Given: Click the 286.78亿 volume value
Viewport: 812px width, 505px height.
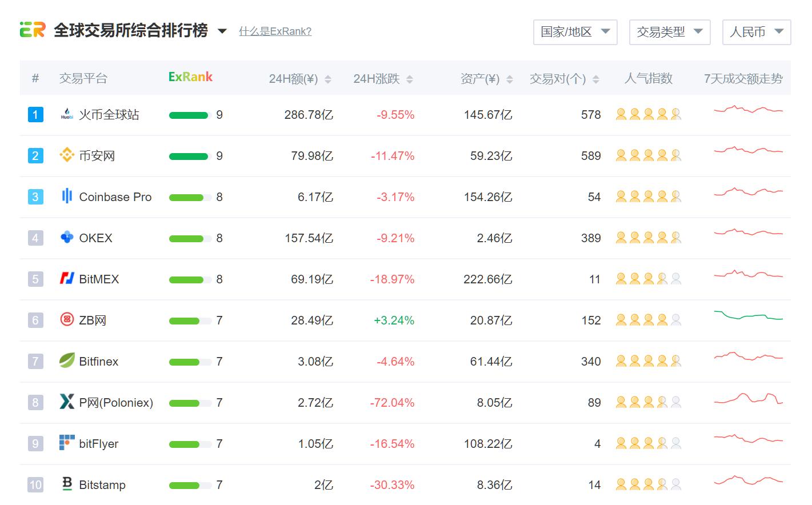Looking at the screenshot, I should [x=309, y=115].
